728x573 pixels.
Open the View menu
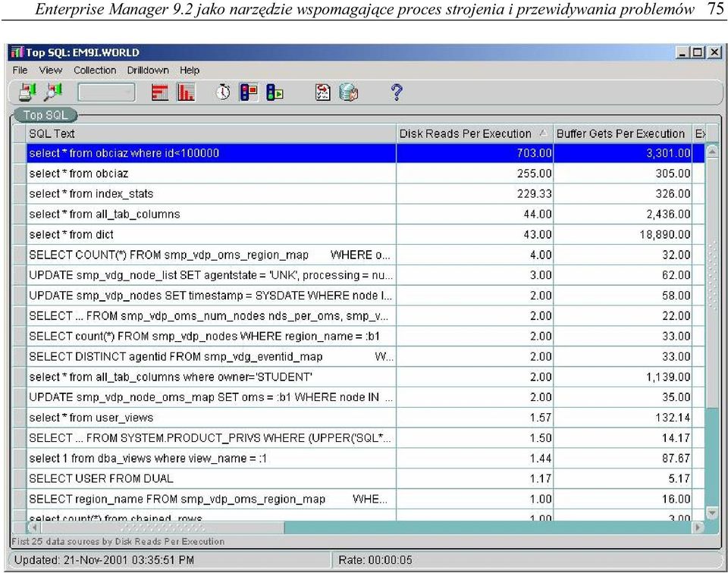tap(50, 70)
